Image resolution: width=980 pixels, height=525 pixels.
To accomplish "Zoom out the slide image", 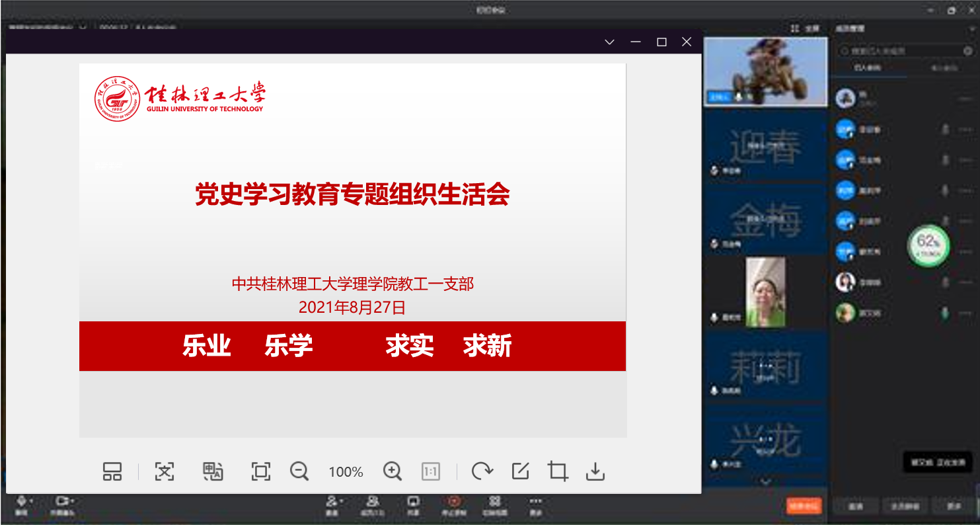I will 299,471.
